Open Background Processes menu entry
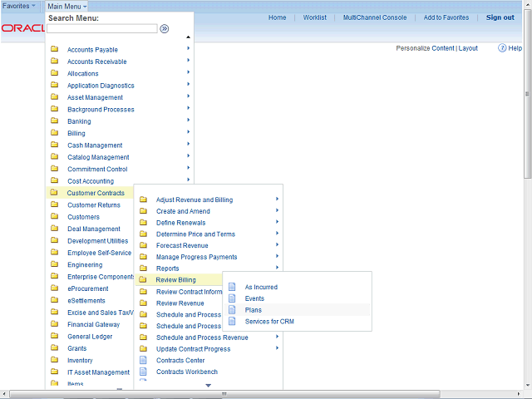The width and height of the screenshot is (532, 399). click(x=101, y=110)
